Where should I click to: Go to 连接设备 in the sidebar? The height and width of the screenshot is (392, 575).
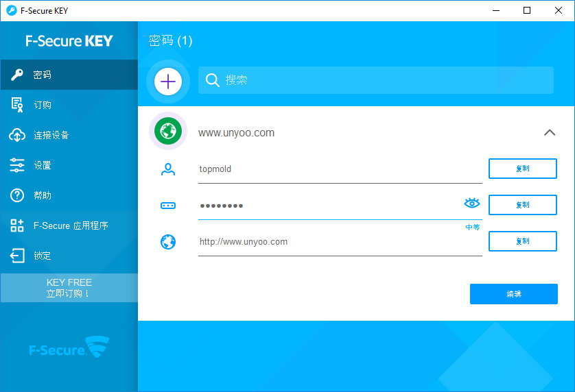(69, 135)
